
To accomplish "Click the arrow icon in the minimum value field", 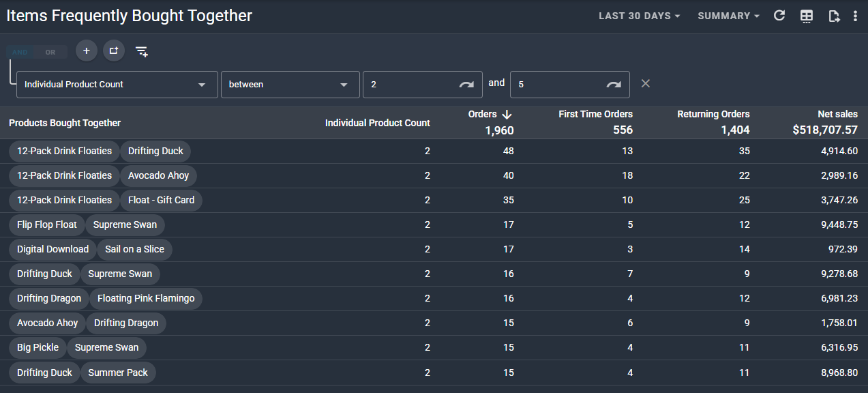I will click(x=466, y=85).
